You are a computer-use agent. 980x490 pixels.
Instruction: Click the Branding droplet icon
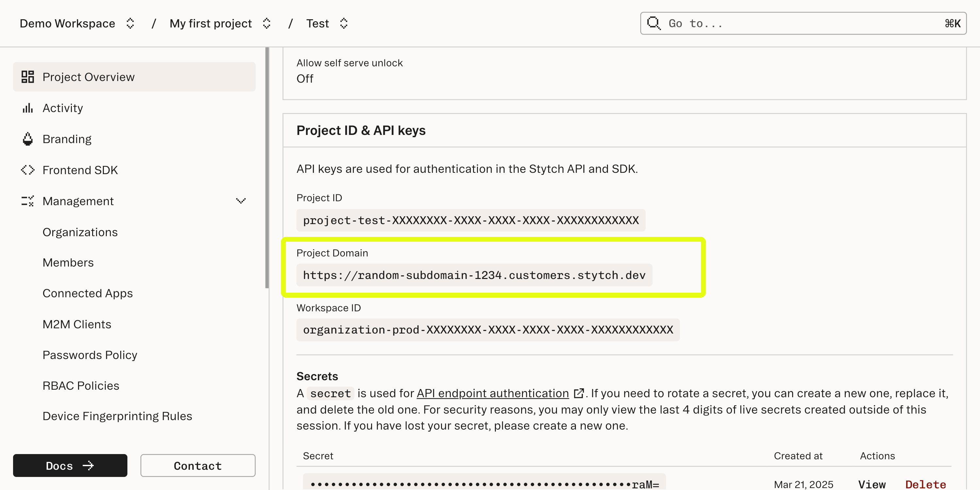27,139
